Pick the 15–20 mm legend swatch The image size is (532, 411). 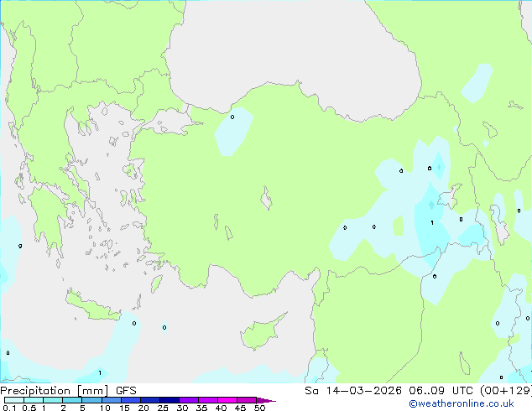[x=130, y=400]
